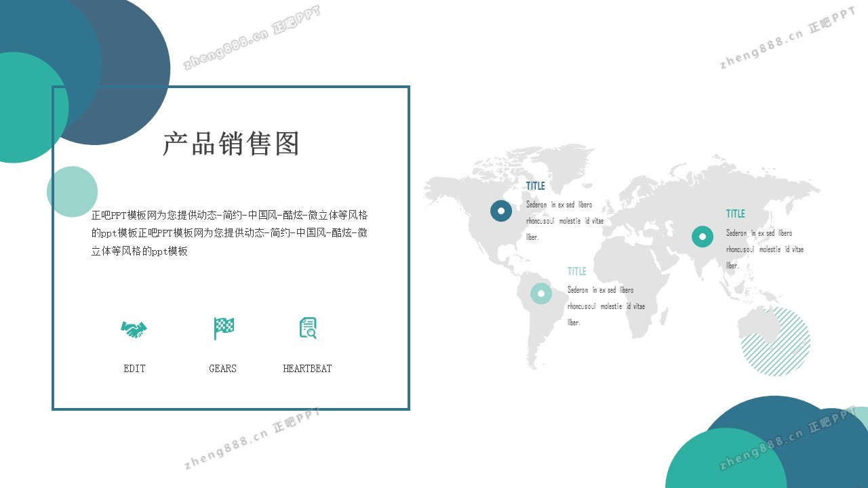The image size is (868, 488).
Task: Select the Sederon text below South America TITLE
Action: (606, 306)
